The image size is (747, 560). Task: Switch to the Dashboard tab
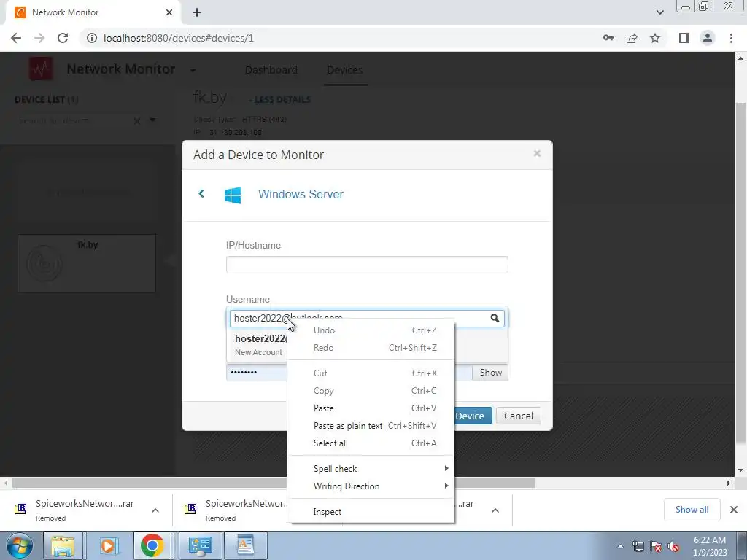[271, 70]
